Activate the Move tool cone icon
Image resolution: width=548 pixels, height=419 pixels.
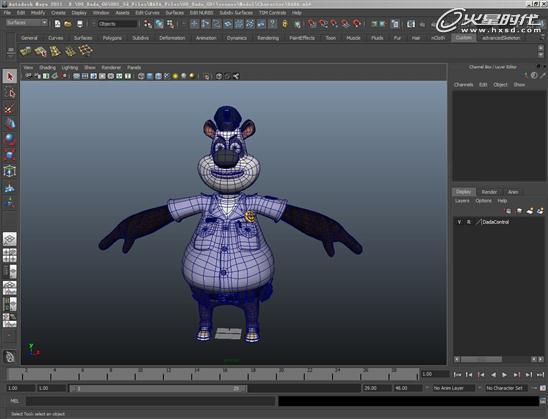coord(10,124)
